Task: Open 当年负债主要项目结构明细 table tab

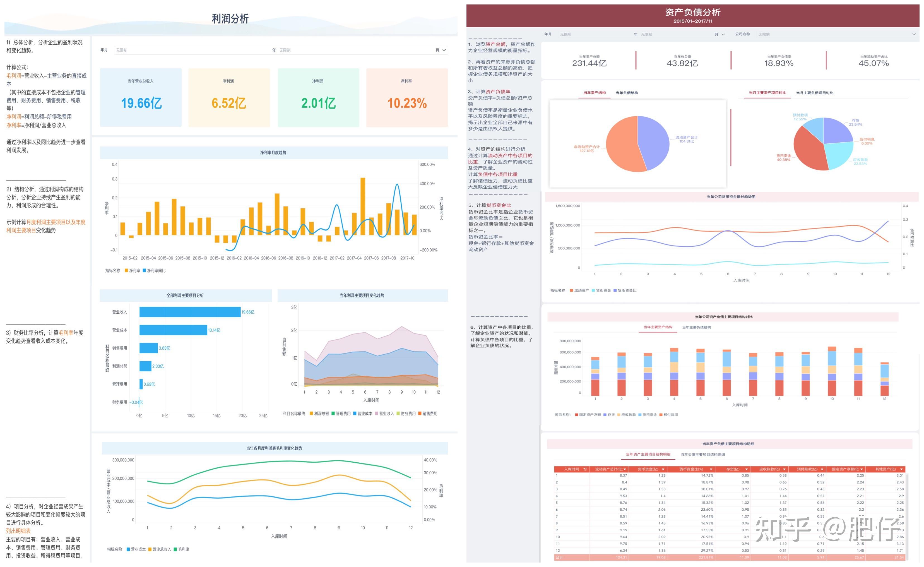Action: click(702, 455)
